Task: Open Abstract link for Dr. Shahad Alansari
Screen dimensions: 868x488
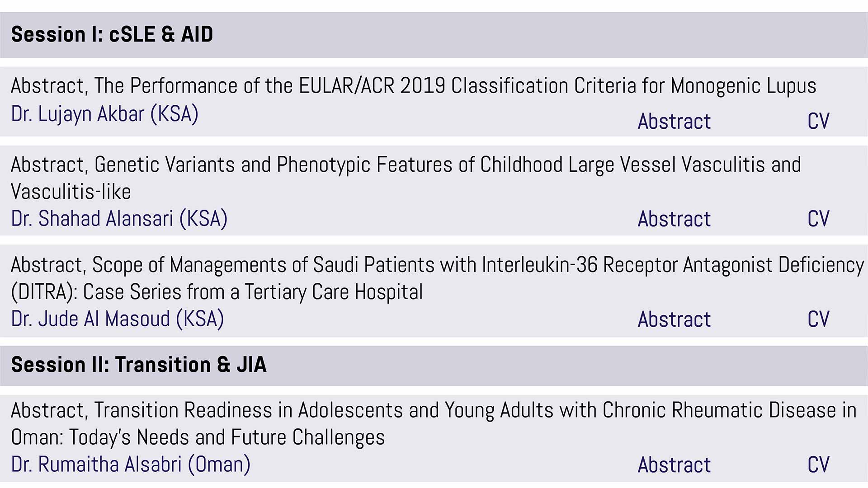Action: [674, 219]
